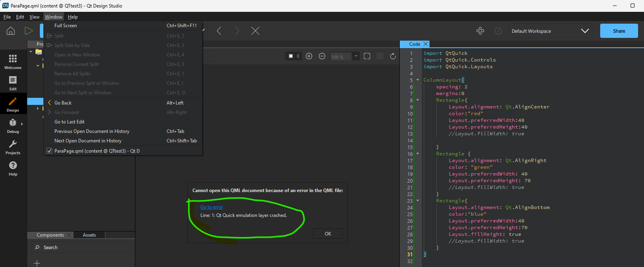The width and height of the screenshot is (644, 267).
Task: Open Welcome mode in the sidebar
Action: pos(13,61)
